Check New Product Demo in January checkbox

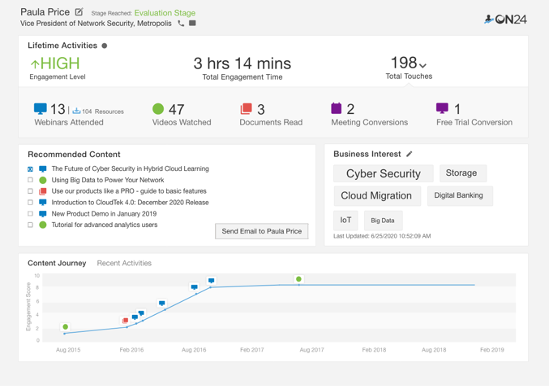point(30,214)
